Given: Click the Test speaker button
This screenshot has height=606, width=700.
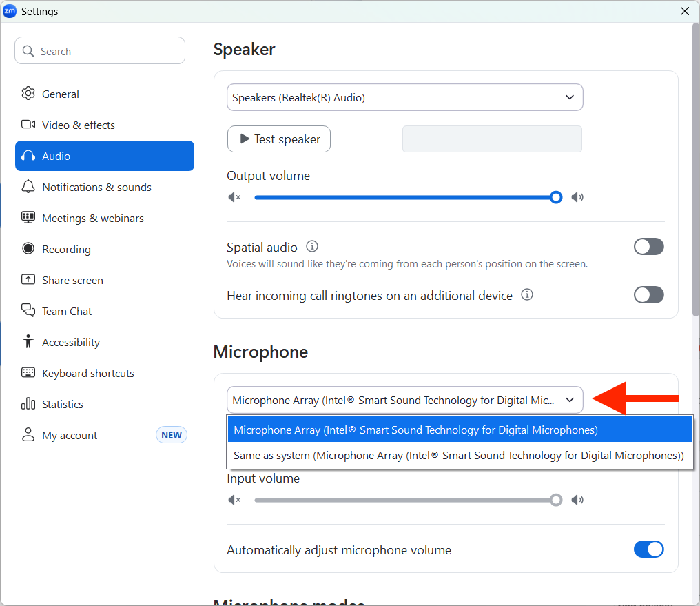Looking at the screenshot, I should (x=279, y=139).
